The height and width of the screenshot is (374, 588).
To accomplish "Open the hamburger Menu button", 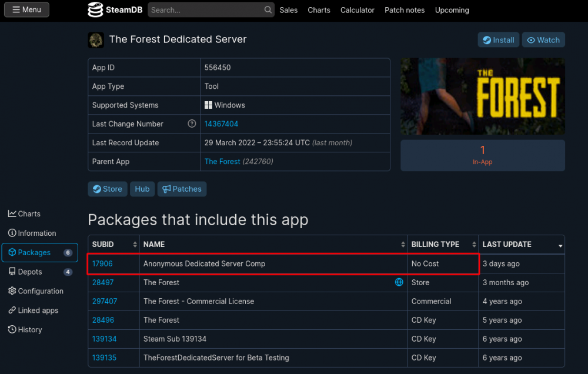I will (x=26, y=10).
